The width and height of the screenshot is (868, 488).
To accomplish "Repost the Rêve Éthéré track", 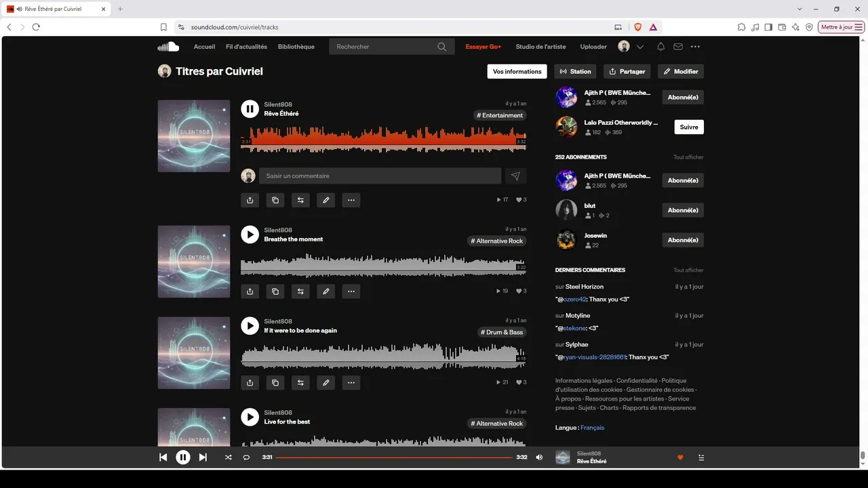I will click(x=300, y=200).
